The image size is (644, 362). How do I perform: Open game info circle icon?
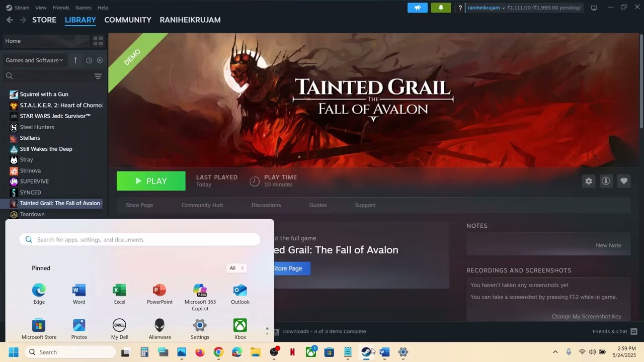(x=606, y=181)
